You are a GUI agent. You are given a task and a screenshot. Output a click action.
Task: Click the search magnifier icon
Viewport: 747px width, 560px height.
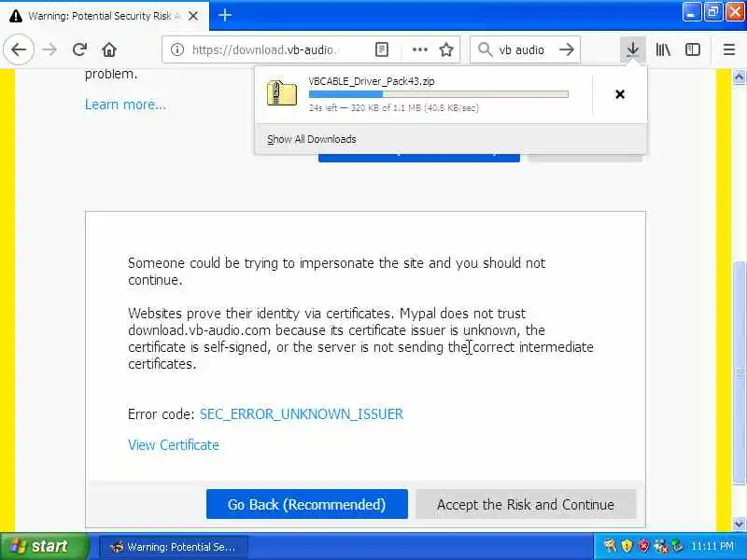485,49
